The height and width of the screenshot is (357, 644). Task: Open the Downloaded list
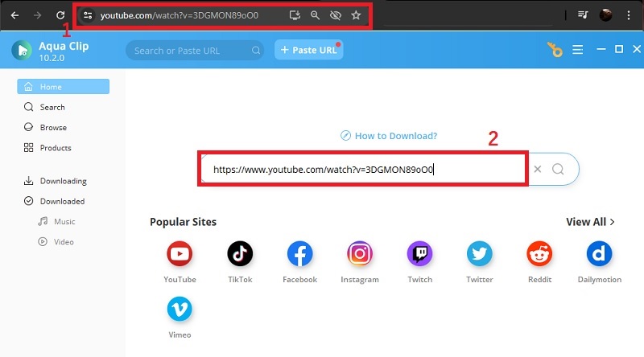point(64,201)
